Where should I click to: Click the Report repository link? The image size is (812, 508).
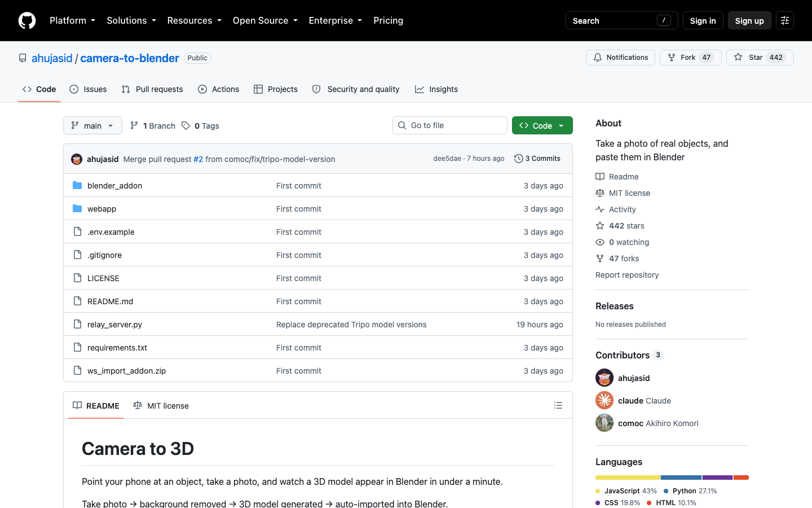click(627, 275)
